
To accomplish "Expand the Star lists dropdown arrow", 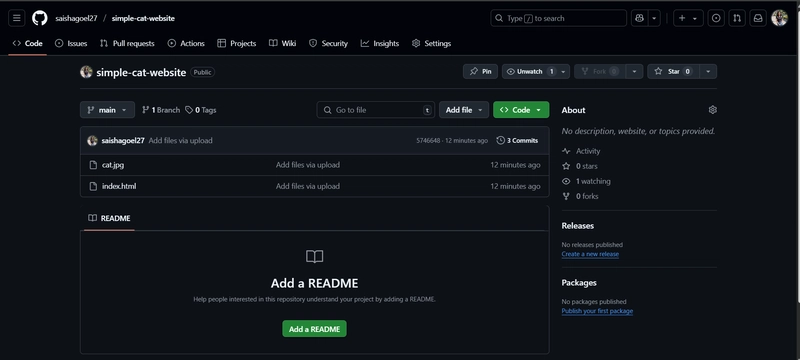I will pos(708,71).
